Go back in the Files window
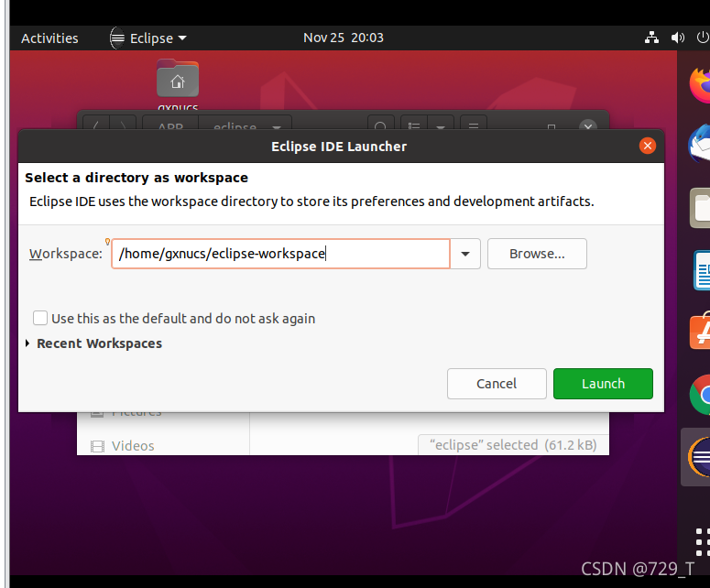Image resolution: width=710 pixels, height=588 pixels. coord(96,125)
